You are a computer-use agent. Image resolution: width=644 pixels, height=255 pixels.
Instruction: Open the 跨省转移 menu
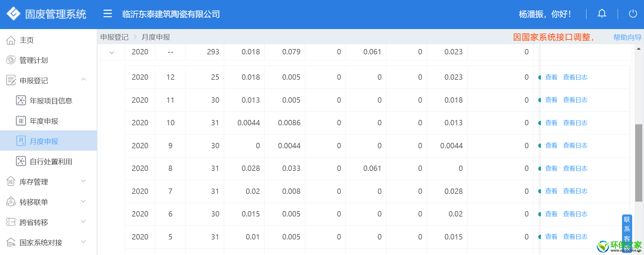point(34,222)
